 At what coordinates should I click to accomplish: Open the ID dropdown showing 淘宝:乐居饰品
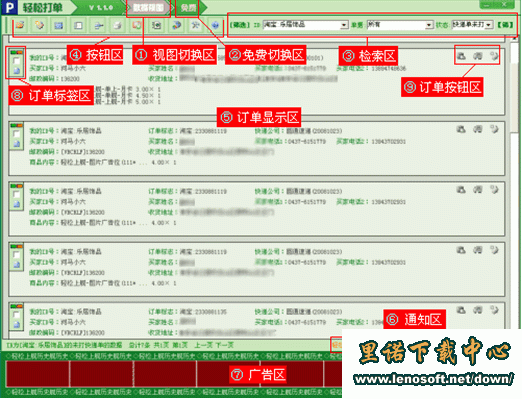(x=305, y=25)
